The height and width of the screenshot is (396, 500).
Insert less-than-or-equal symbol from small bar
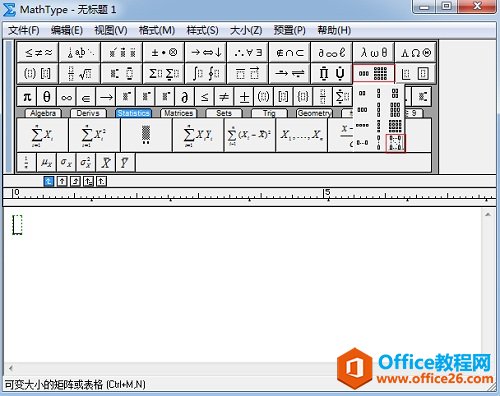click(x=204, y=97)
